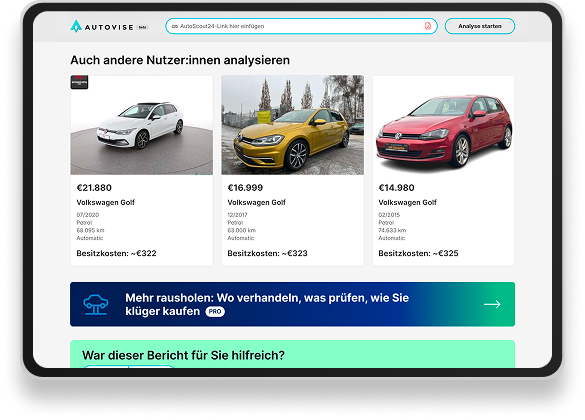Select the €21.880 price
Screen dimensions: 585x420
coord(94,188)
